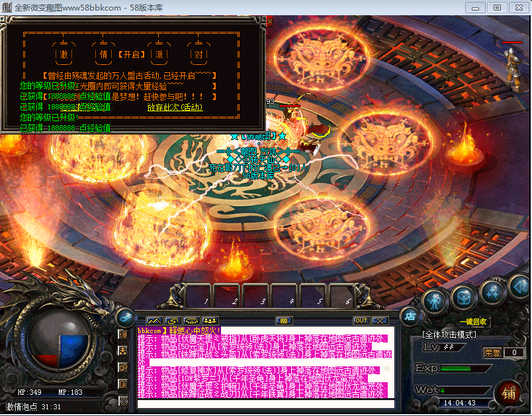Click the dragon icon in window title bar
The height and width of the screenshot is (416, 532).
click(x=6, y=7)
